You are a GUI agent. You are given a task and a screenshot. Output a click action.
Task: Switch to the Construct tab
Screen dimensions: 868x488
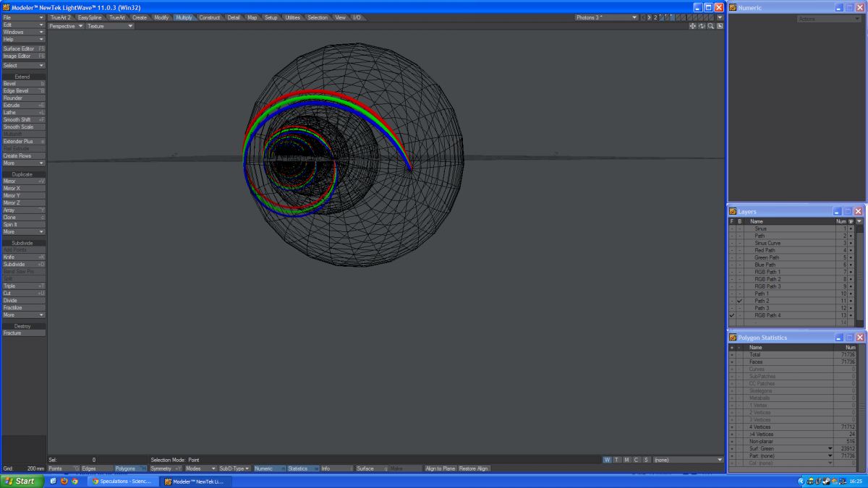(x=210, y=17)
